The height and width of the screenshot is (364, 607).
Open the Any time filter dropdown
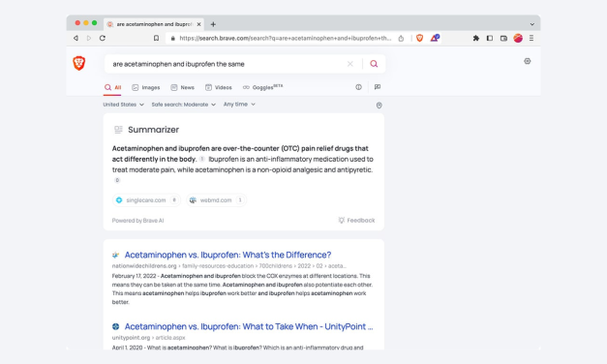(239, 105)
